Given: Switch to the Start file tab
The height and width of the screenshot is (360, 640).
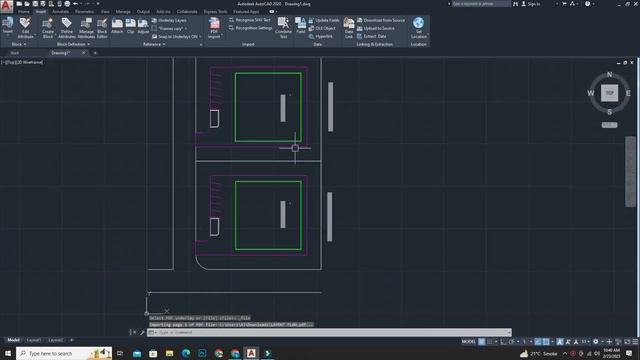Looking at the screenshot, I should pos(15,53).
